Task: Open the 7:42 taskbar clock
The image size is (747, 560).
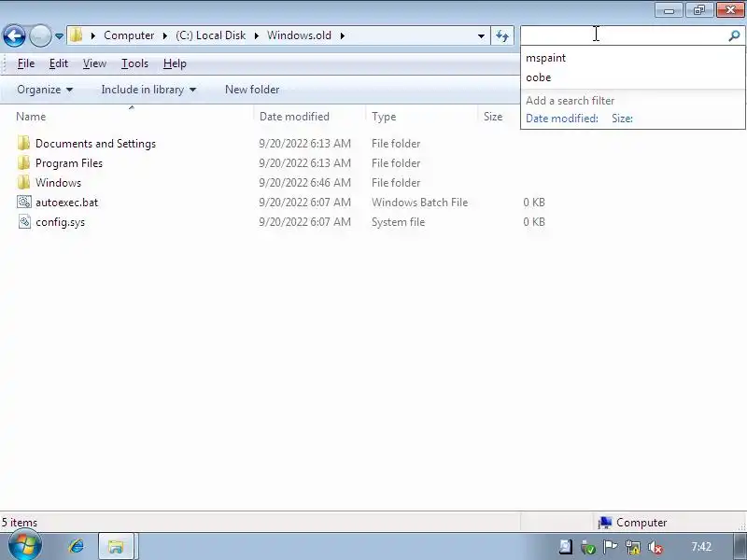Action: 701,546
